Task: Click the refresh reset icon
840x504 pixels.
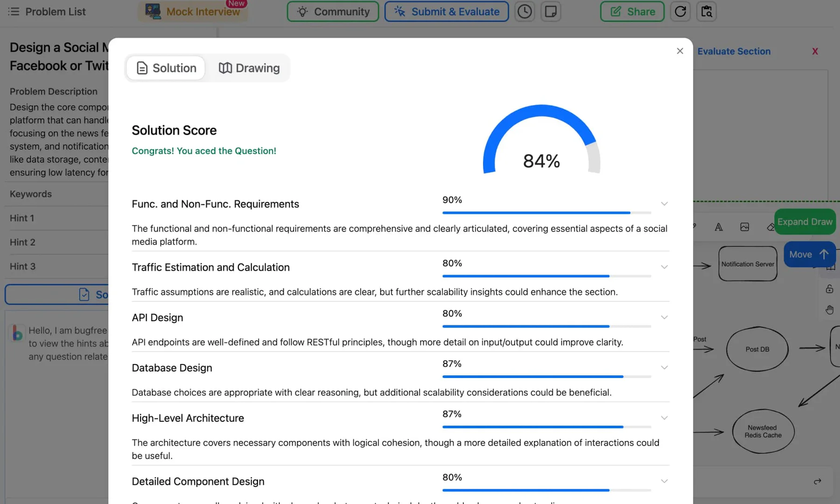Action: coord(680,12)
